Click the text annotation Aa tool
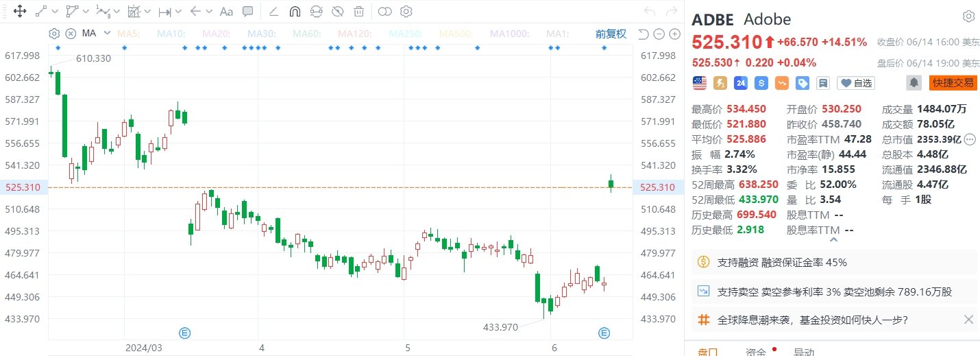 click(x=225, y=11)
